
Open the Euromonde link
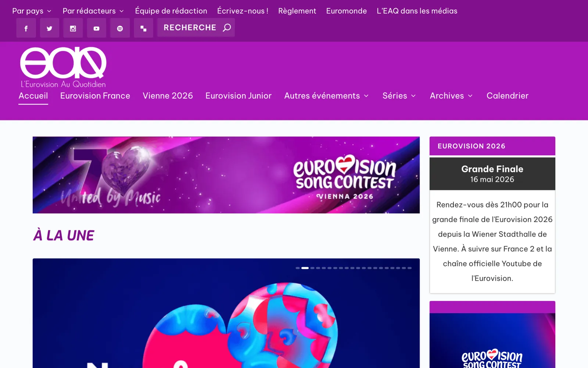click(x=347, y=11)
